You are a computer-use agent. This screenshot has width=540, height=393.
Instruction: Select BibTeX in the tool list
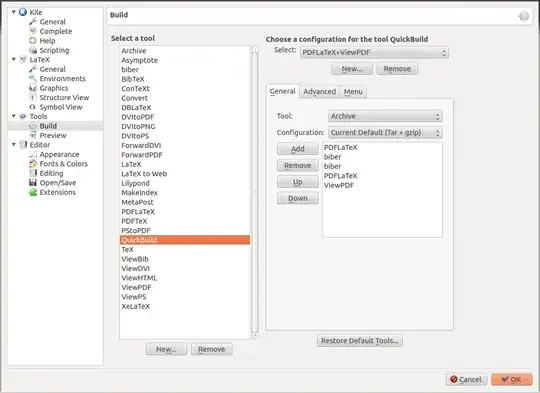coord(185,79)
